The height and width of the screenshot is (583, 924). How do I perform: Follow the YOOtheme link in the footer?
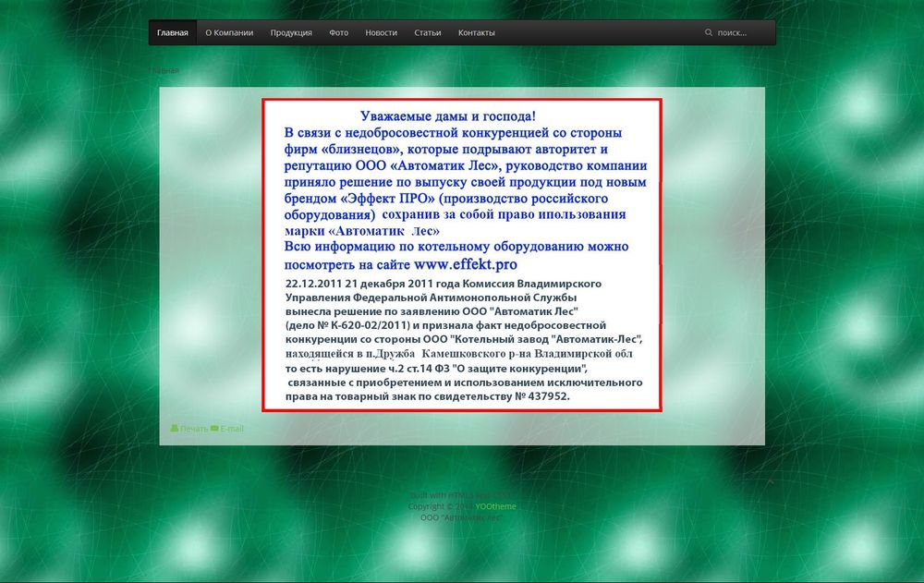point(495,506)
